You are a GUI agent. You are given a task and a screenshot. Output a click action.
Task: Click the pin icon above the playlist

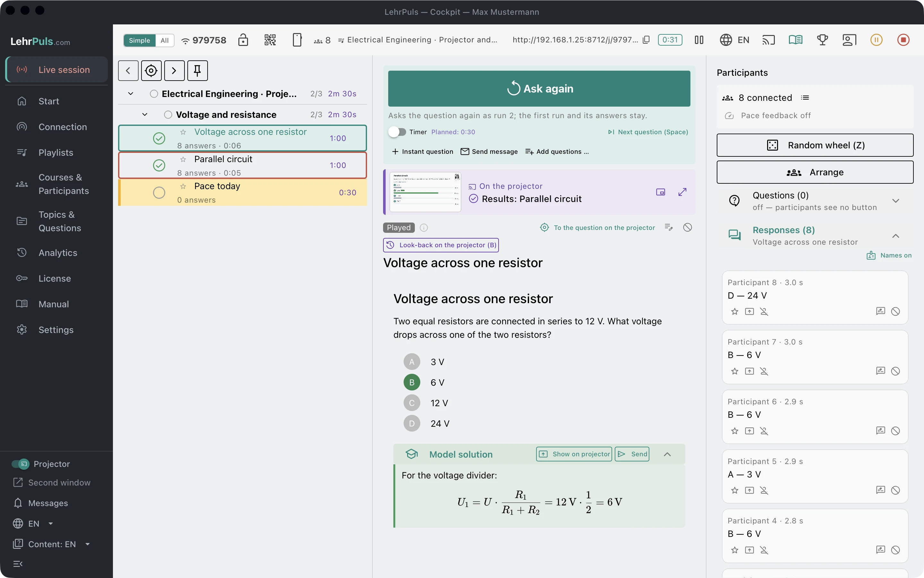click(197, 71)
